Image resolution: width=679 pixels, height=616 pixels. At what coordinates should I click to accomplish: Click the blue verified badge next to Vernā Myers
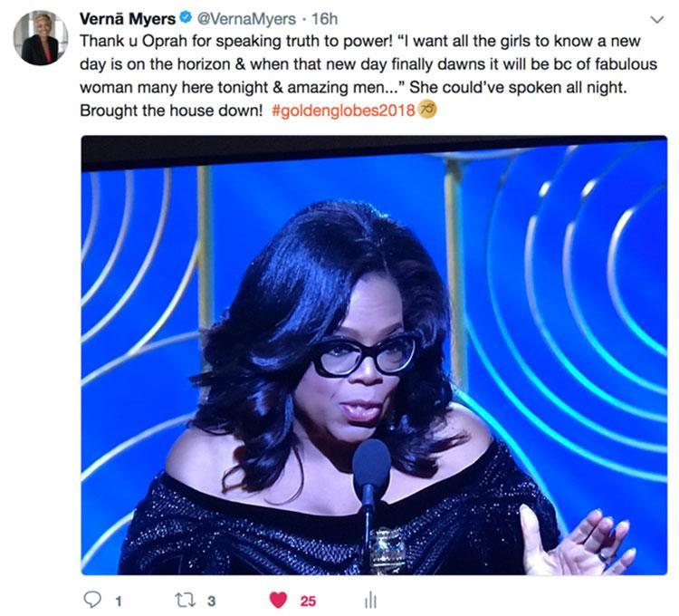coord(186,18)
